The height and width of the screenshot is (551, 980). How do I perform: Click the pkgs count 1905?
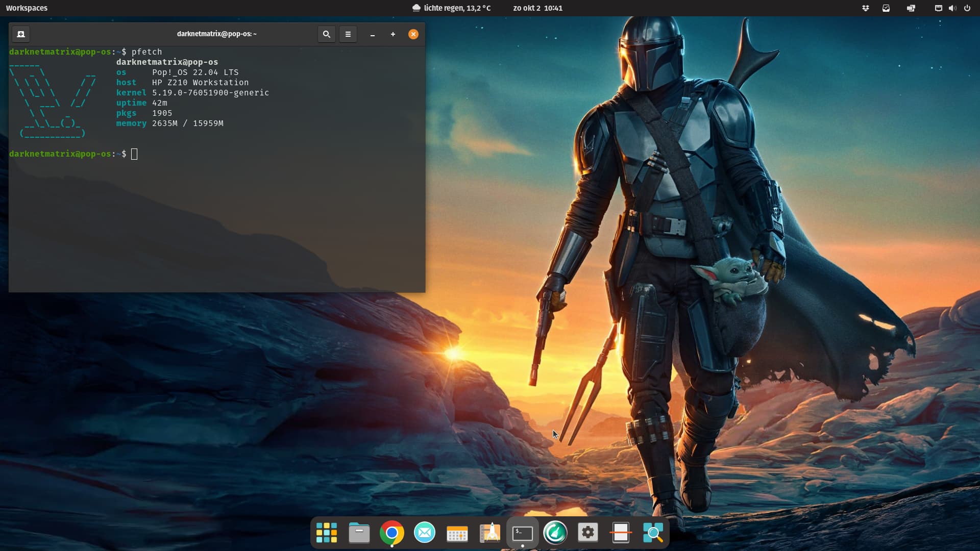(x=162, y=113)
